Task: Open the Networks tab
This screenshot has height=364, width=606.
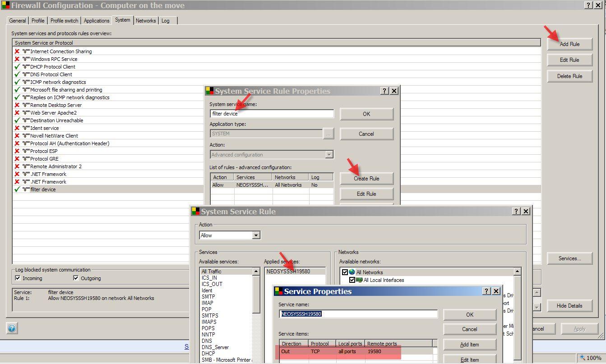Action: (146, 21)
